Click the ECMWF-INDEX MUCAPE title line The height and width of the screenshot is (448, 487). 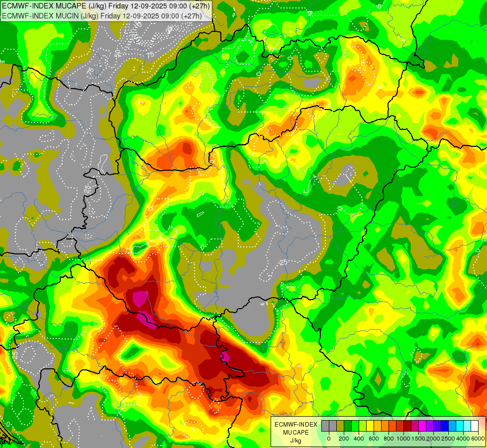106,6
